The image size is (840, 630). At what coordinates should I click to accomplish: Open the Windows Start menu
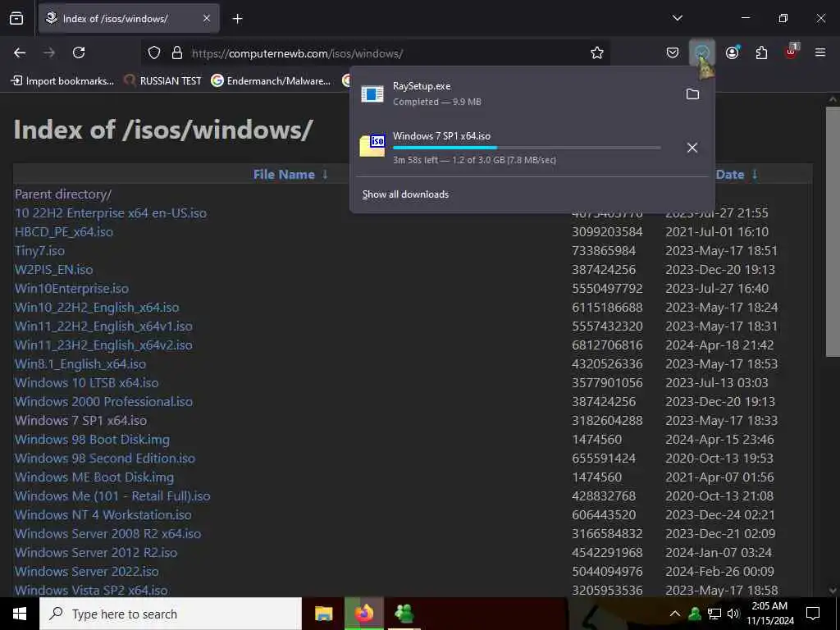(x=20, y=614)
